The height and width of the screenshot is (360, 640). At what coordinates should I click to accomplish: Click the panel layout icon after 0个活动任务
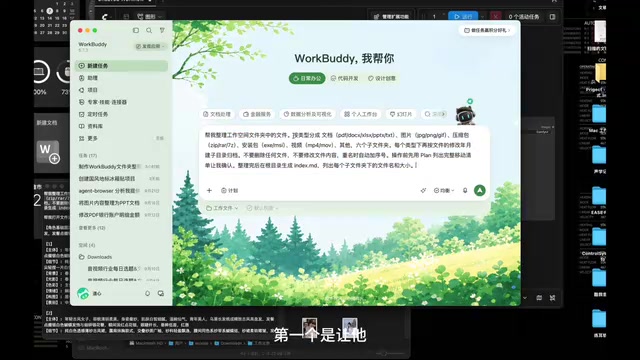coord(552,17)
